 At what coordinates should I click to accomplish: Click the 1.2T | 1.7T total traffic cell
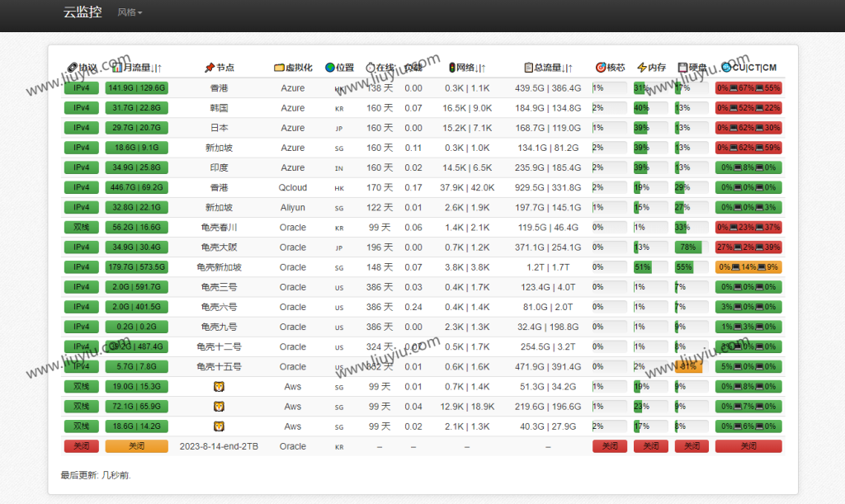click(x=548, y=267)
